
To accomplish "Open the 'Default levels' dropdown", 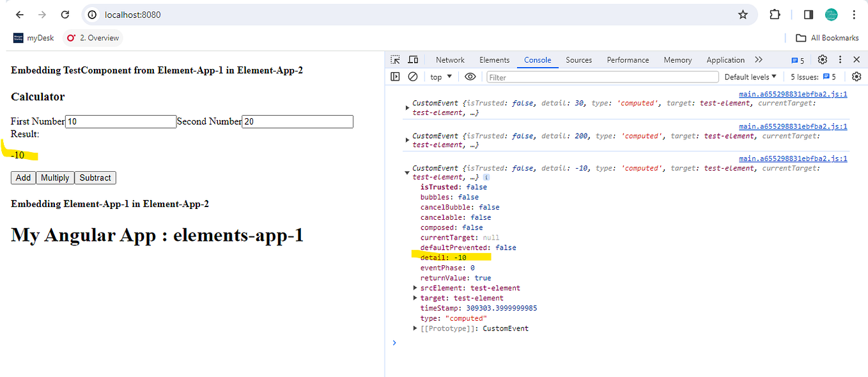I will tap(750, 76).
